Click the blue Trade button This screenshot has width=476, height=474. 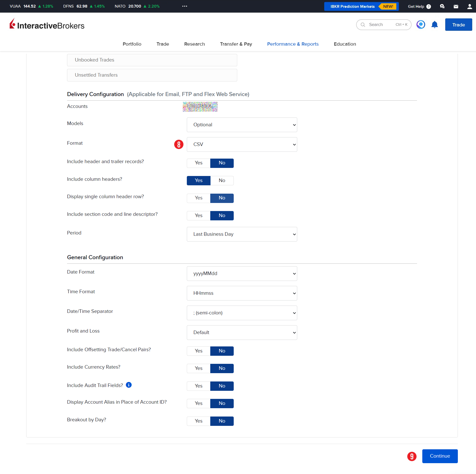pos(458,25)
